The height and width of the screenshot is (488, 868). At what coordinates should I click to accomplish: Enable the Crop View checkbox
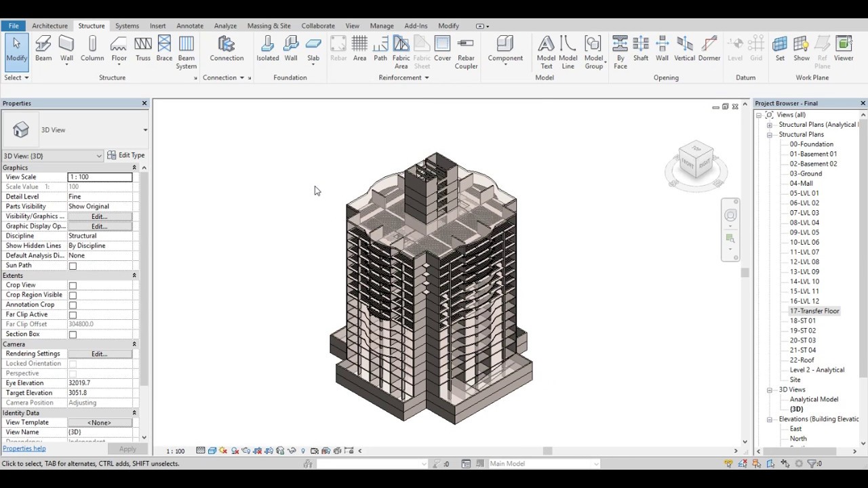click(73, 285)
